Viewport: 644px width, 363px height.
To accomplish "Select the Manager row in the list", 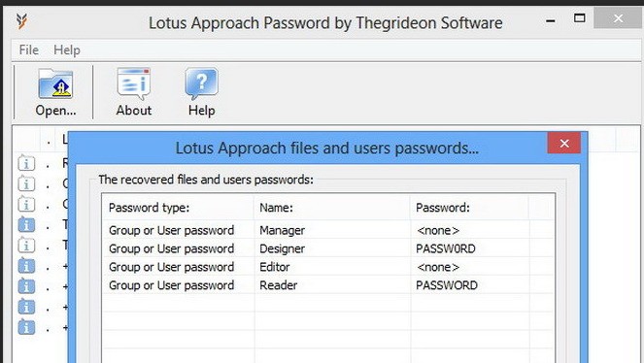I will [327, 230].
